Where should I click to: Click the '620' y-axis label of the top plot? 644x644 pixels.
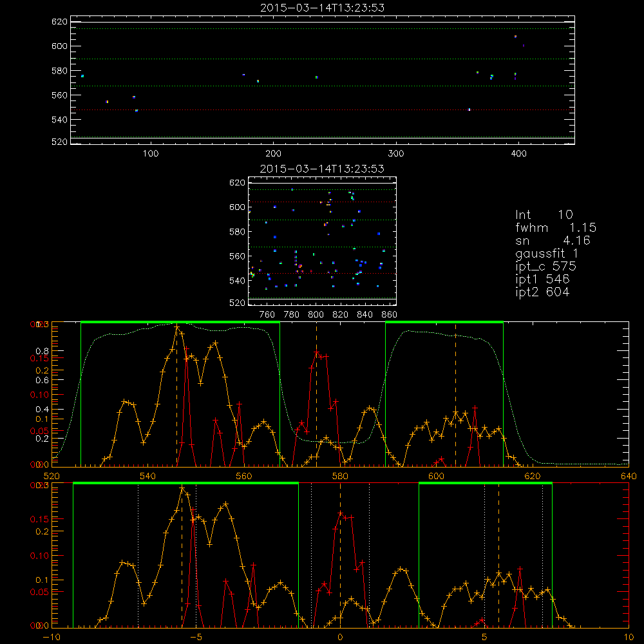[x=59, y=22]
